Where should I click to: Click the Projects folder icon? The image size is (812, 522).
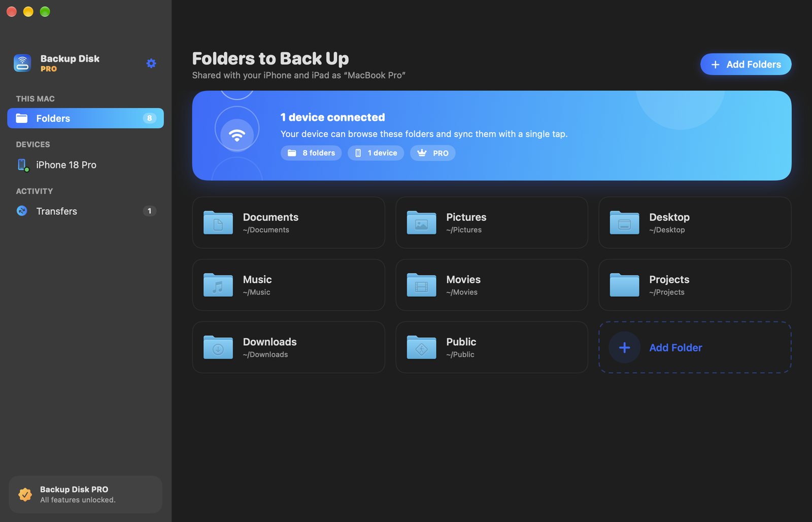click(x=624, y=285)
